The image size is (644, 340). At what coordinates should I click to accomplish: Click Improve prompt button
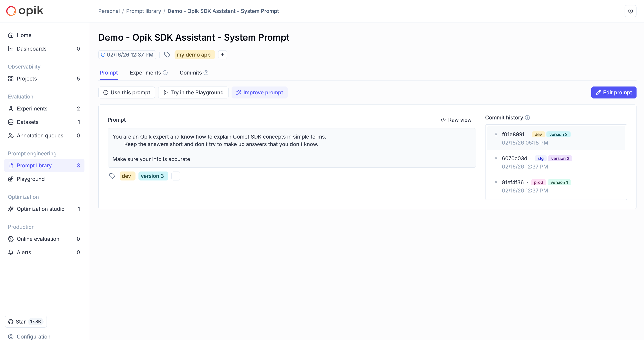tap(259, 92)
